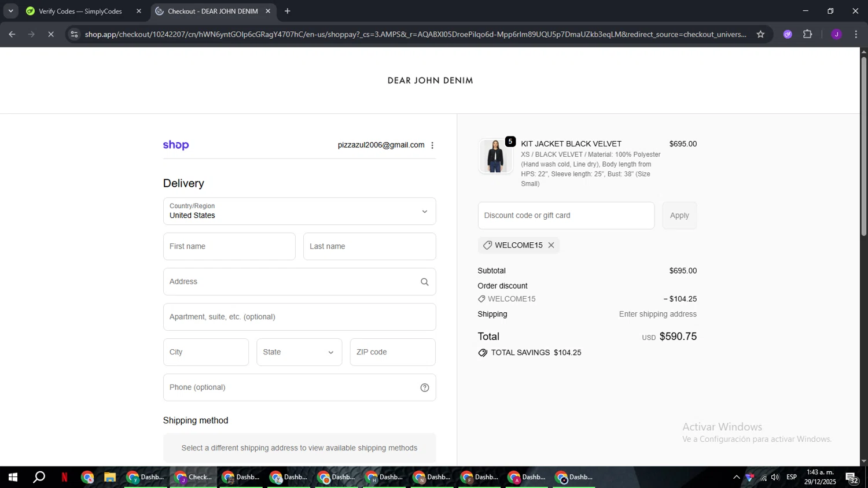Viewport: 868px width, 488px height.
Task: Click the DEAR JOHN DENIM store logo
Action: coord(430,80)
